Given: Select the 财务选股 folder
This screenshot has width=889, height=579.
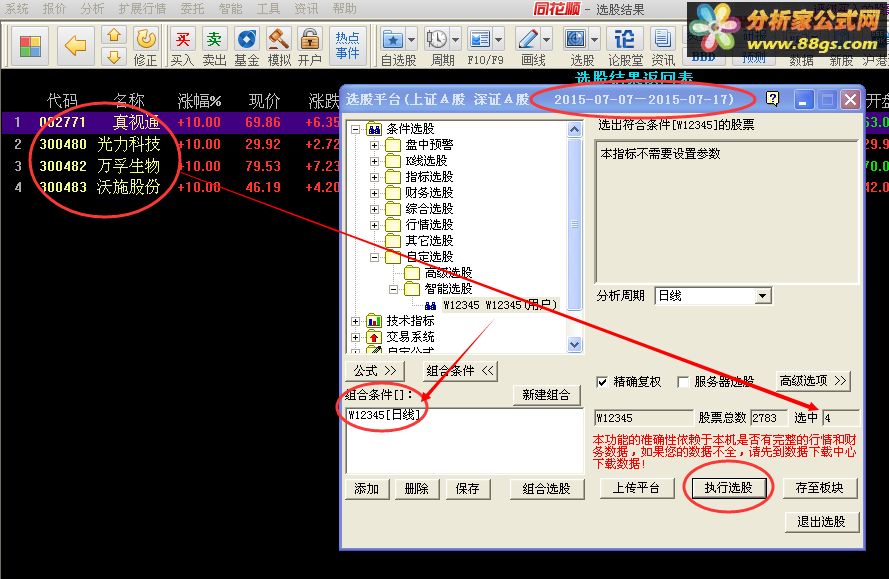Looking at the screenshot, I should coord(429,193).
